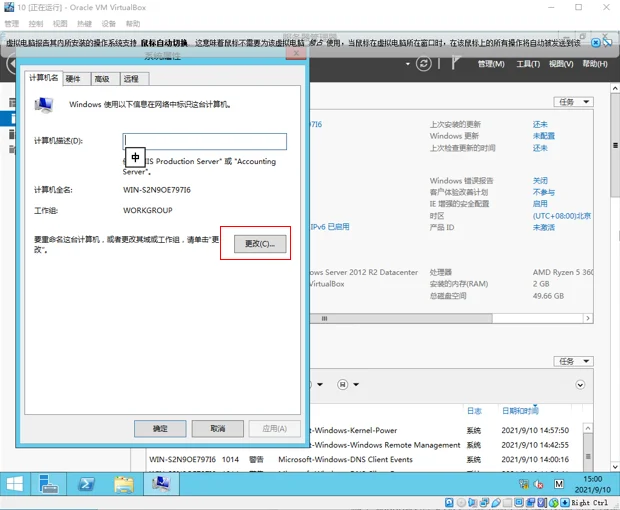Open VirtualBox 帮助 menu

(x=133, y=24)
